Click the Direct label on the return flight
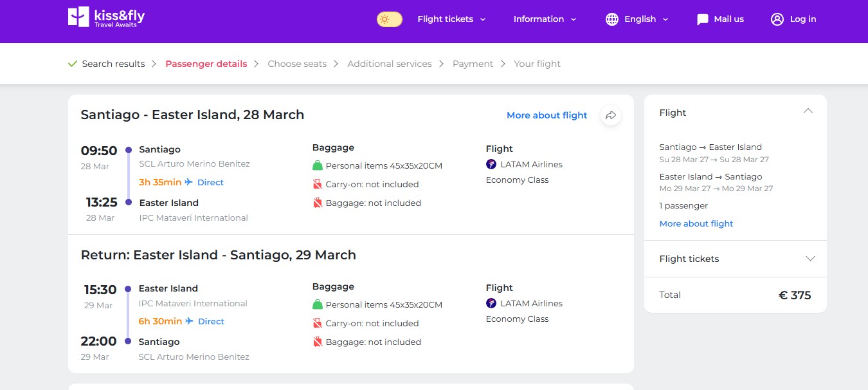The image size is (868, 390). [211, 321]
